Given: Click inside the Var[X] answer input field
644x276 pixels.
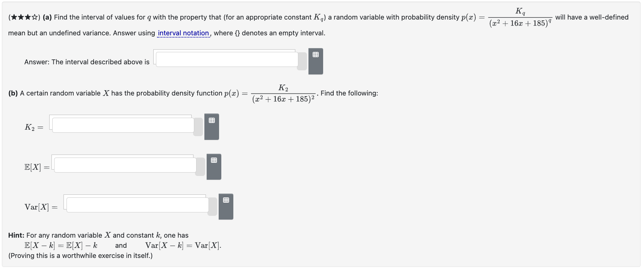Looking at the screenshot, I should click(137, 205).
